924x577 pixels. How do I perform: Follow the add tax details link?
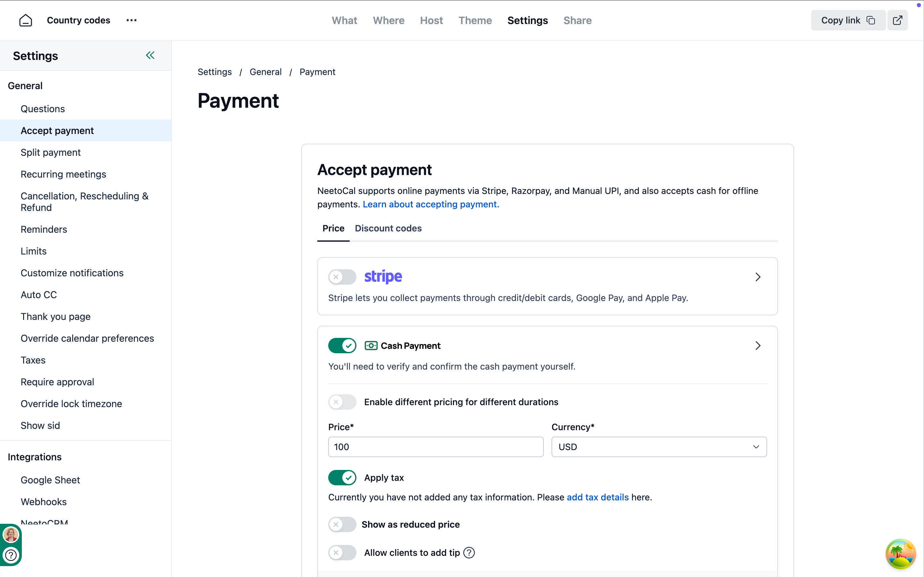(x=597, y=497)
